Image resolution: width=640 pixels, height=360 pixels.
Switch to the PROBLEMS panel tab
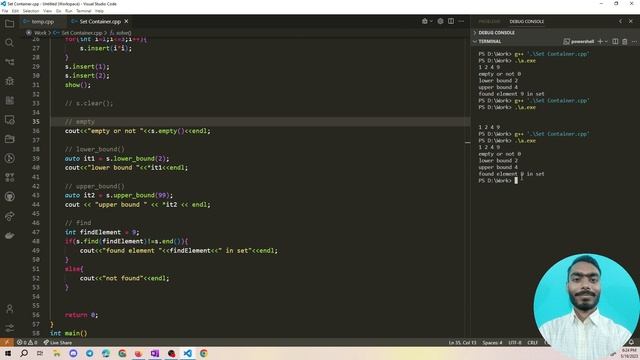click(x=489, y=21)
